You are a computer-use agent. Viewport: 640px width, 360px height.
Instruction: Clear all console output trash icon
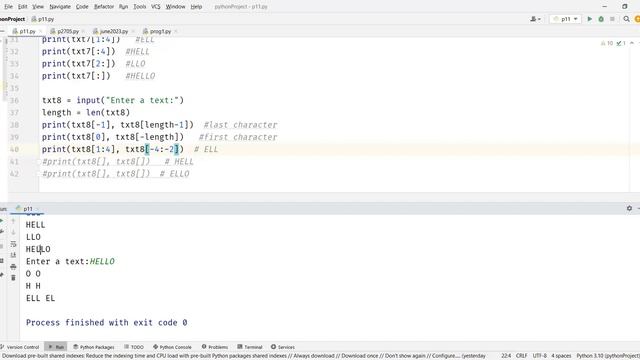(x=13, y=278)
